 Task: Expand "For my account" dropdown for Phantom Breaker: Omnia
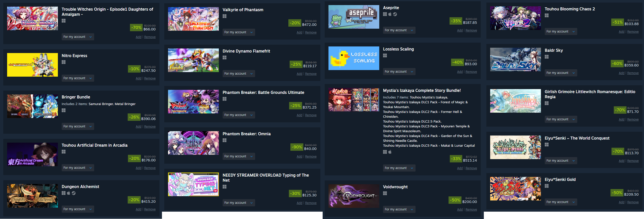click(239, 156)
